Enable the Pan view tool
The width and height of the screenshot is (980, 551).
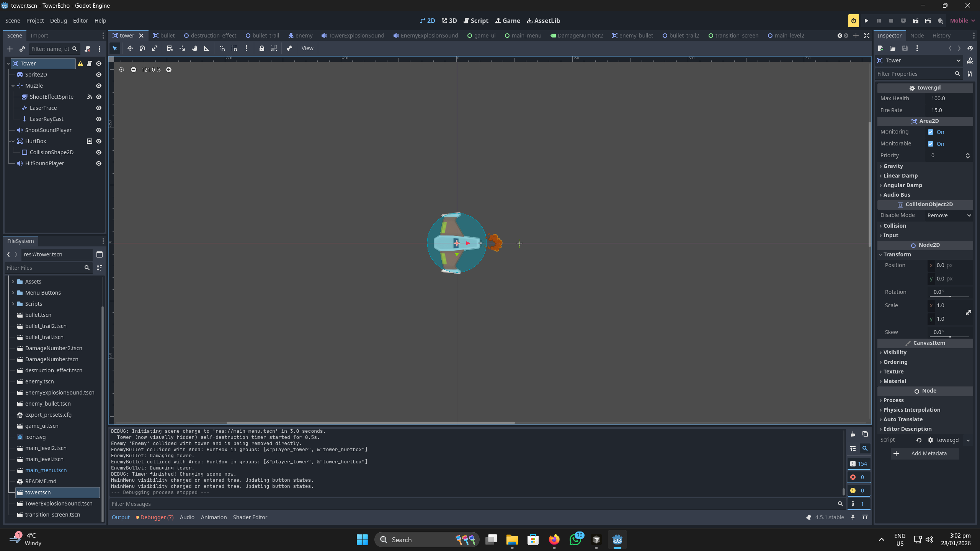(194, 48)
